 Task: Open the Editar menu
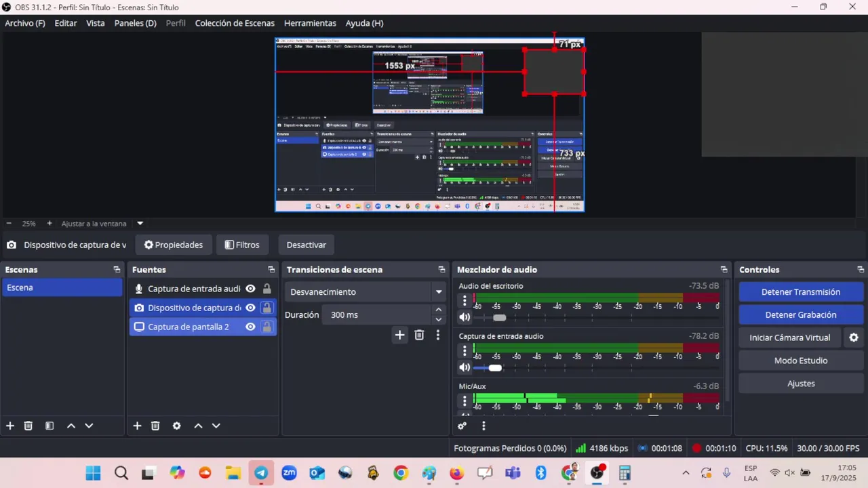pos(66,23)
